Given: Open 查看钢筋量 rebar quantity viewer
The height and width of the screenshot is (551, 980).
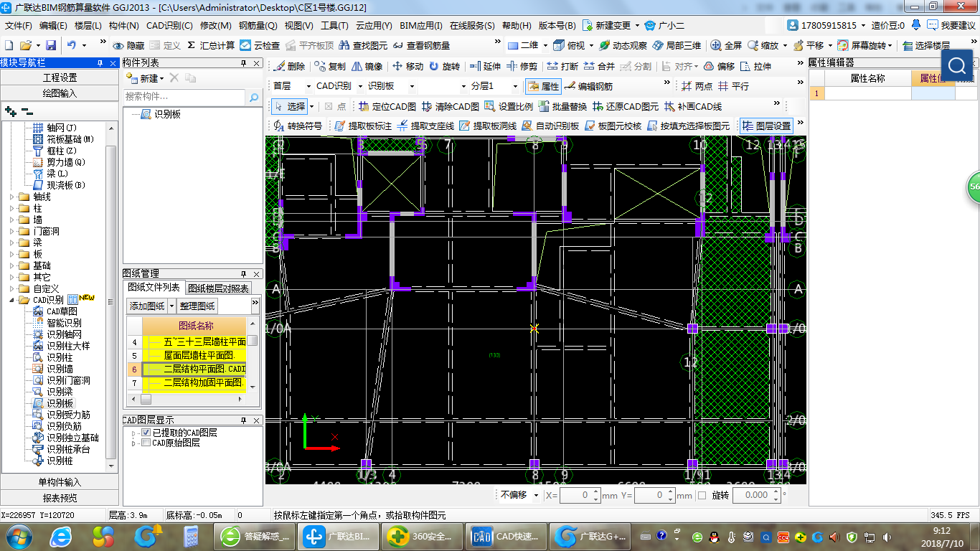Looking at the screenshot, I should (x=421, y=45).
